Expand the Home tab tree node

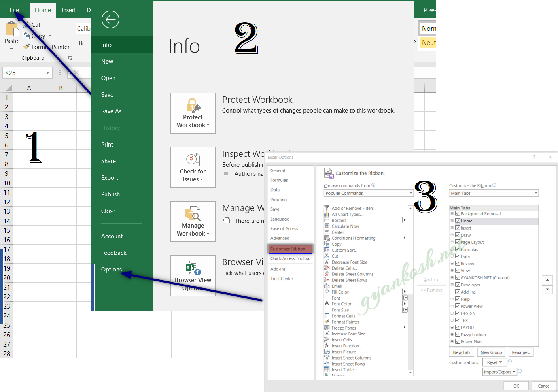click(452, 221)
